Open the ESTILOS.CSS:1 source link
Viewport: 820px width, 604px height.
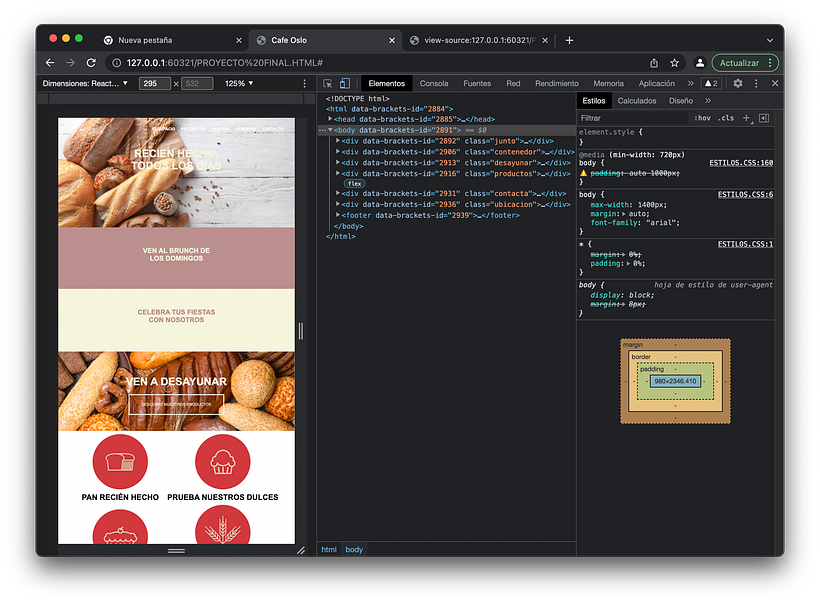tap(745, 244)
